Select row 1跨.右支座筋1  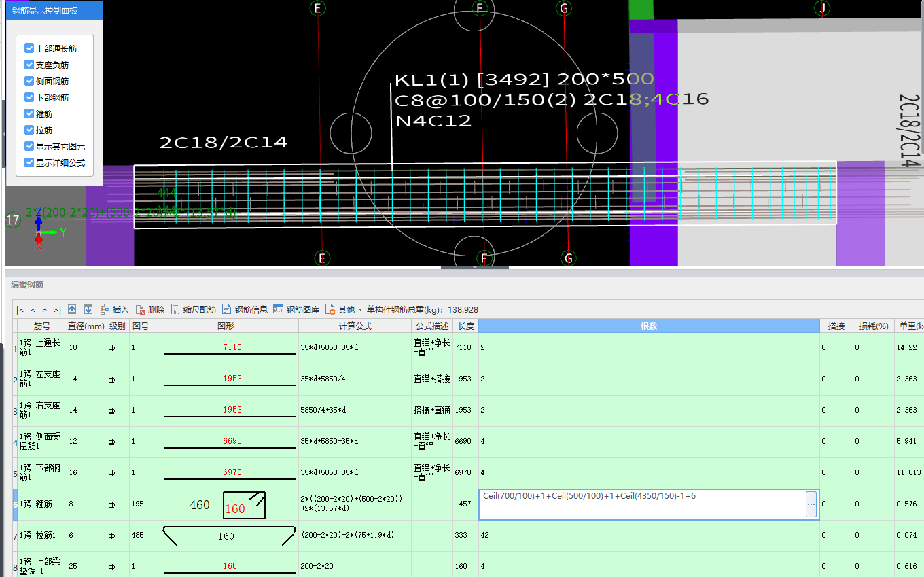tap(41, 410)
